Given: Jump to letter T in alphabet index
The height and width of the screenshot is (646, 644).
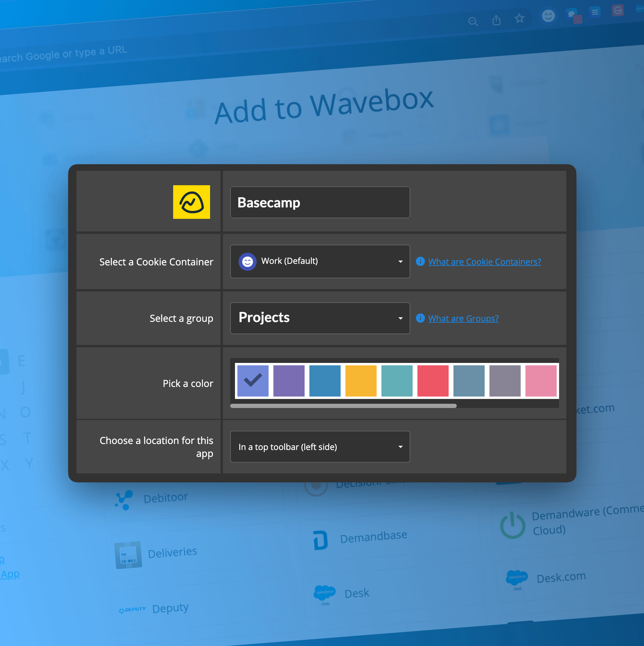Looking at the screenshot, I should (x=27, y=438).
